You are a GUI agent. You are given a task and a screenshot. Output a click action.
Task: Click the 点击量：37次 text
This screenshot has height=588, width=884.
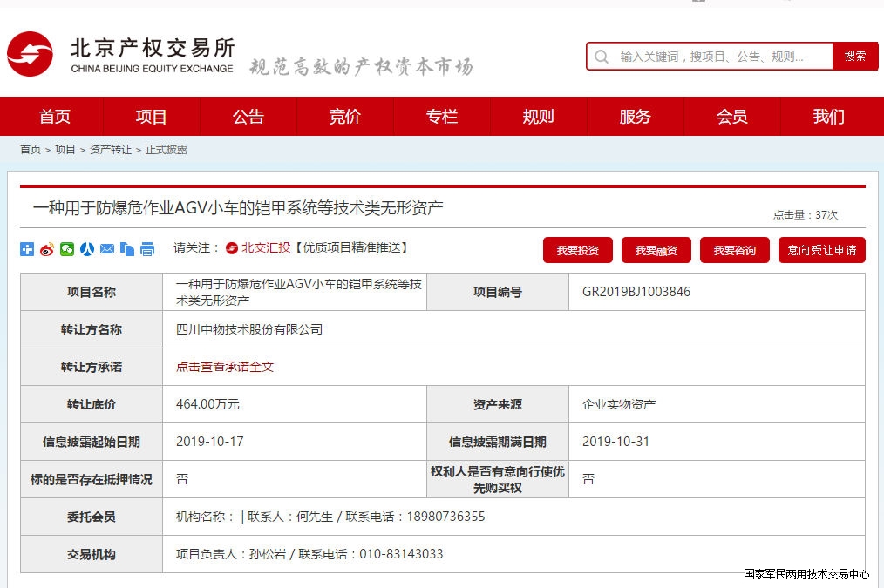click(x=805, y=214)
